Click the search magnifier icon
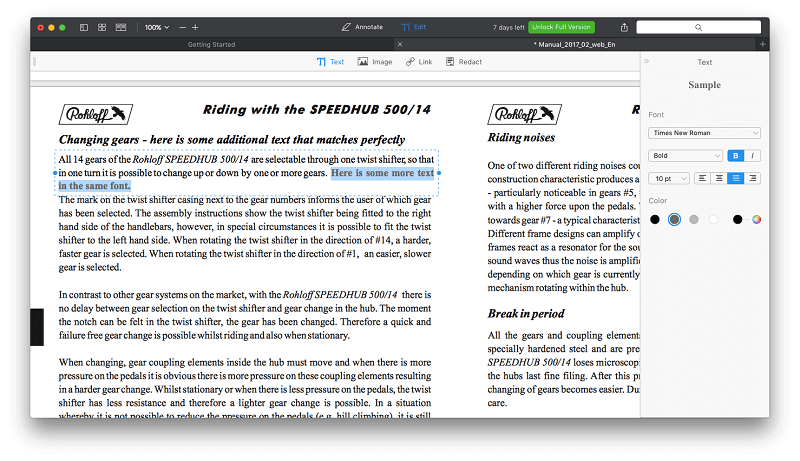The width and height of the screenshot is (800, 461). [x=698, y=28]
